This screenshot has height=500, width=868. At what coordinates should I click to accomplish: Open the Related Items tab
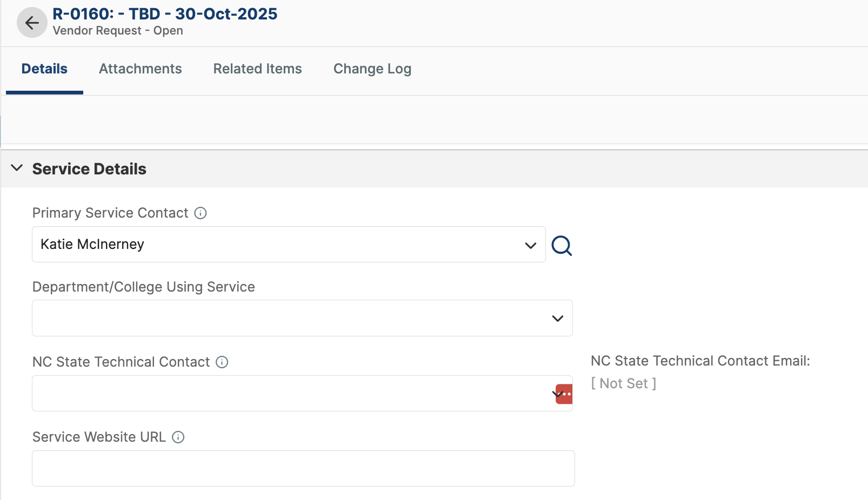pos(257,69)
